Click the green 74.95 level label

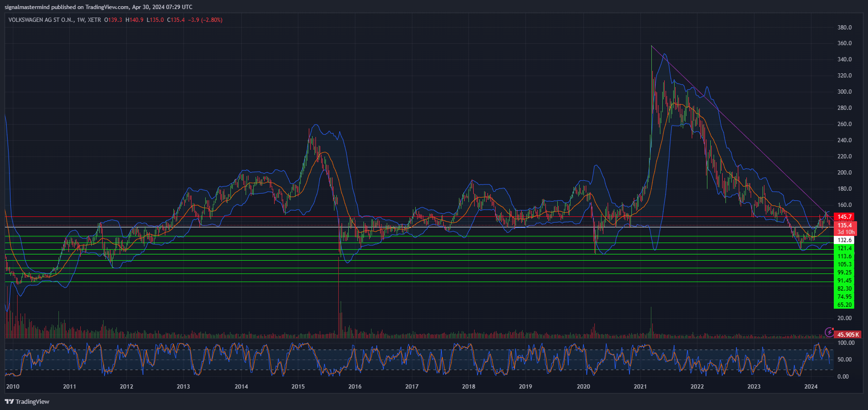tap(844, 297)
